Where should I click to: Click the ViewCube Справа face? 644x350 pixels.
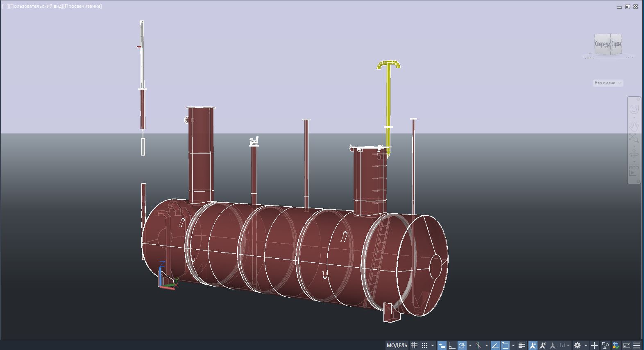(x=616, y=44)
